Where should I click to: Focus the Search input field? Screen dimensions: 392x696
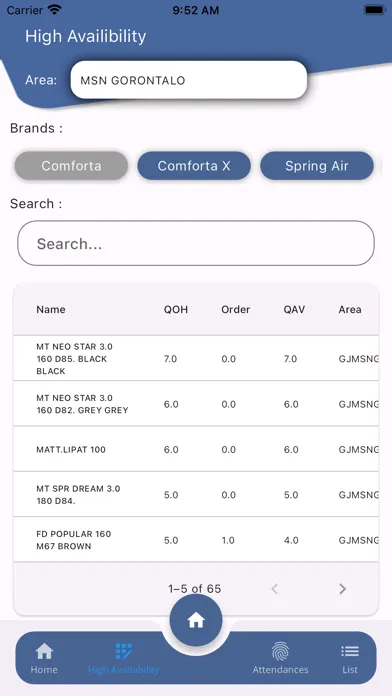[x=196, y=243]
